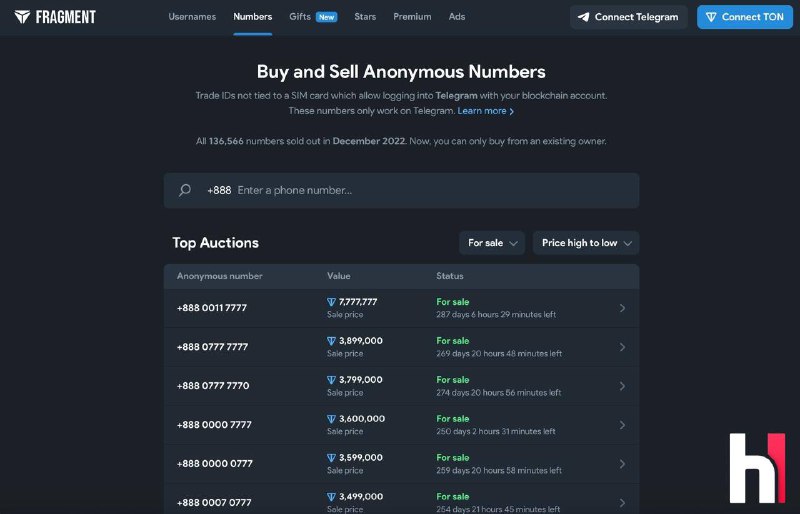Click the Value column header
800x514 pixels.
pyautogui.click(x=339, y=276)
